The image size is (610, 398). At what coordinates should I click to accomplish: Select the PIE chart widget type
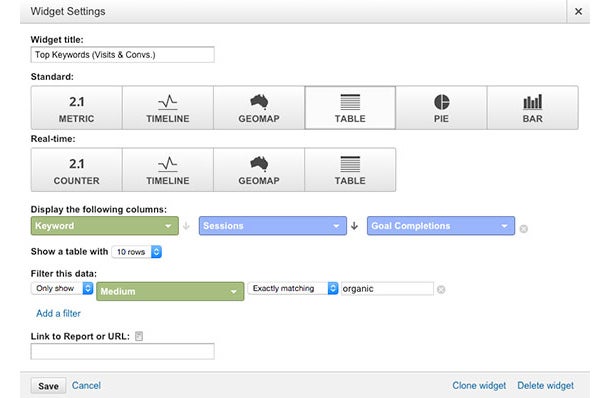(x=441, y=108)
